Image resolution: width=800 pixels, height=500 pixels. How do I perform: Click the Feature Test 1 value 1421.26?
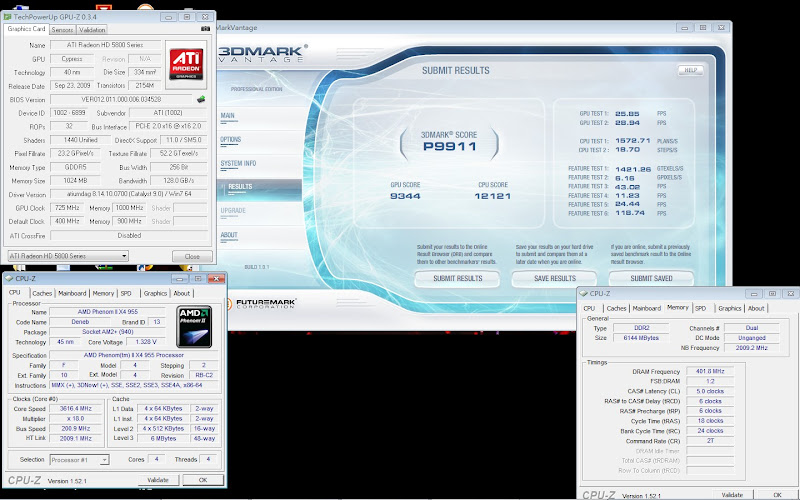[633, 169]
